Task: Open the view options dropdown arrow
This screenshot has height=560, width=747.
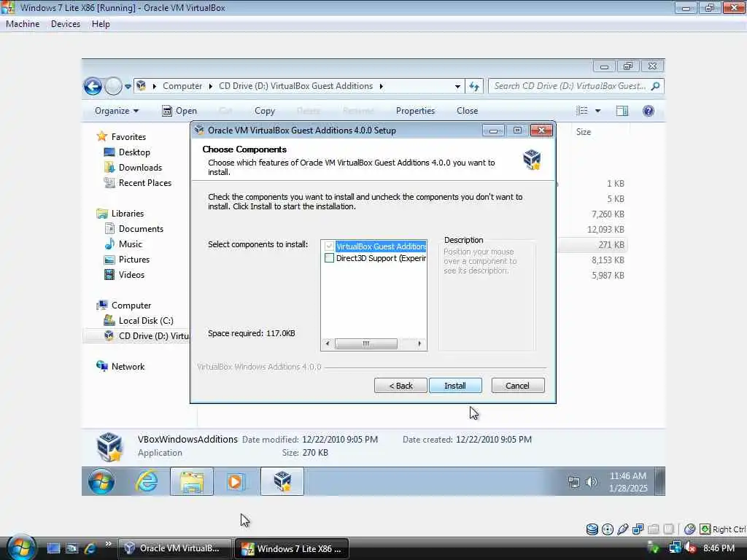Action: pos(597,111)
